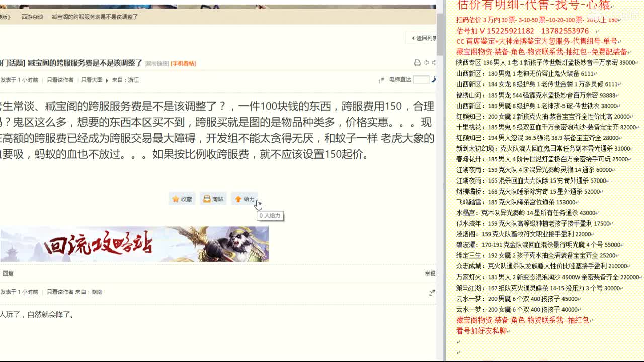The width and height of the screenshot is (644, 362).
Task: Click the 估号加 V 15225921182 contact line
Action: click(522, 31)
